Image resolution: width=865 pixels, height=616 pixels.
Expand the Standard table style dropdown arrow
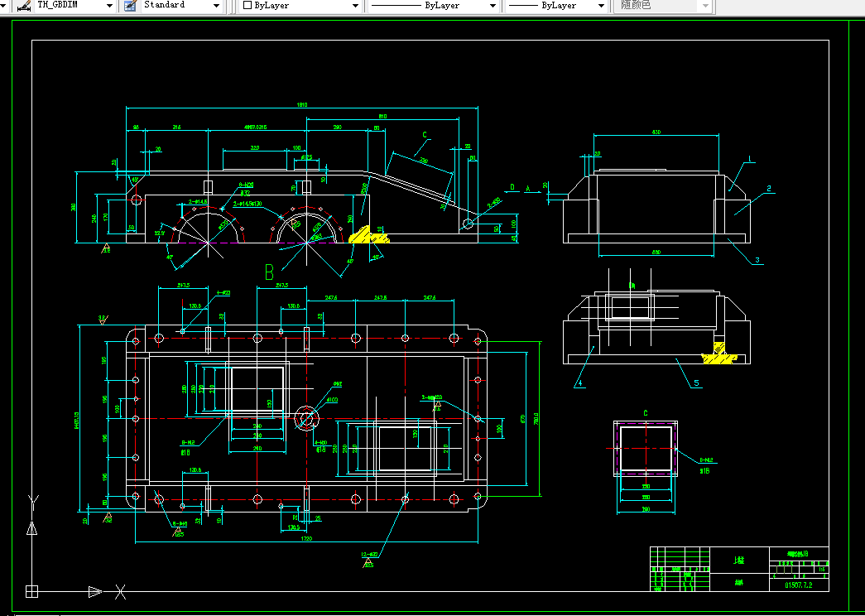216,6
